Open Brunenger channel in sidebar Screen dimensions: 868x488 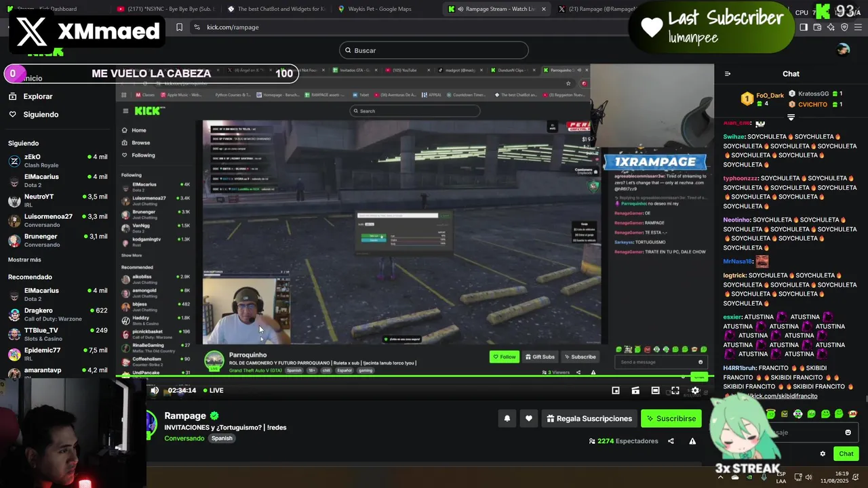coord(58,240)
